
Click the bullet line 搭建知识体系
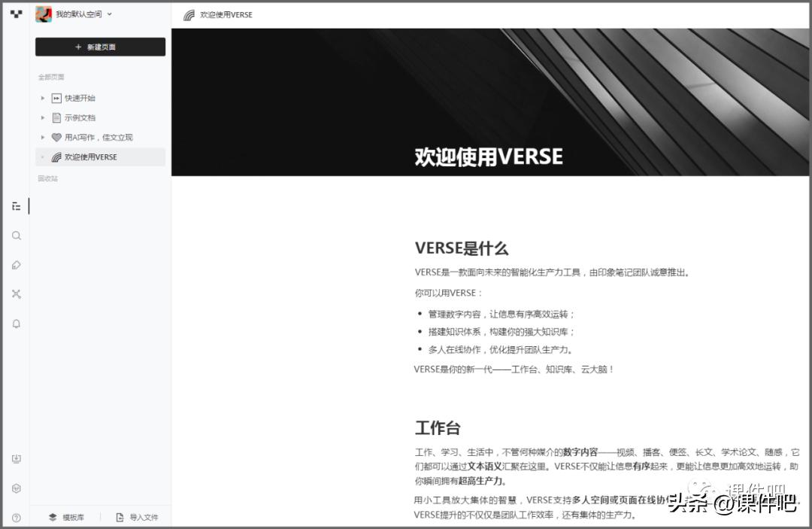click(501, 332)
